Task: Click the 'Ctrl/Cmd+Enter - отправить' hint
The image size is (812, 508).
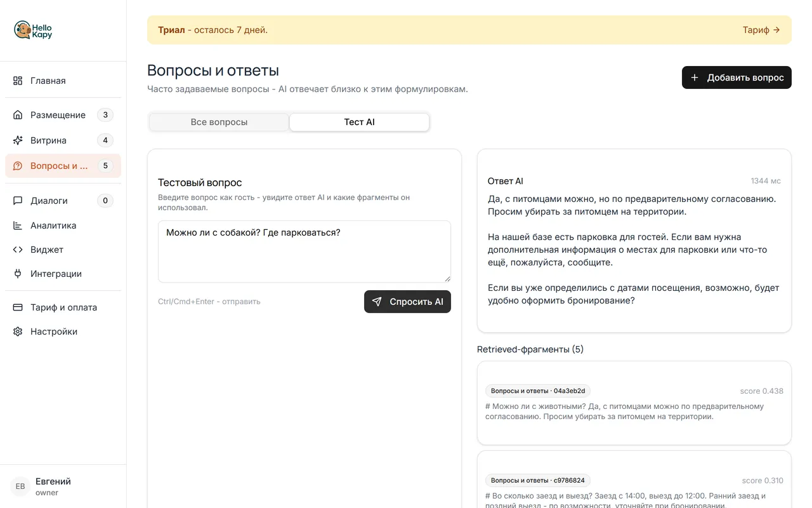Action: [209, 302]
